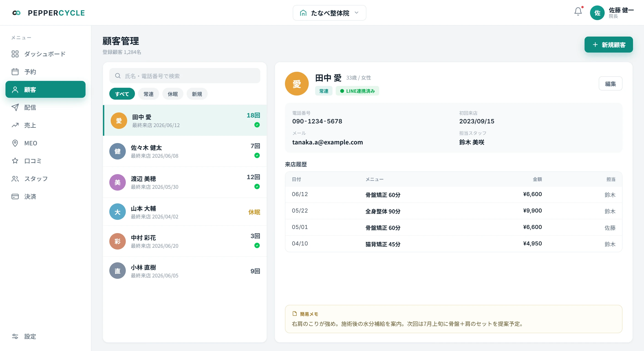Click the 編集 button
Screen dimensions: 644x351
(x=610, y=84)
